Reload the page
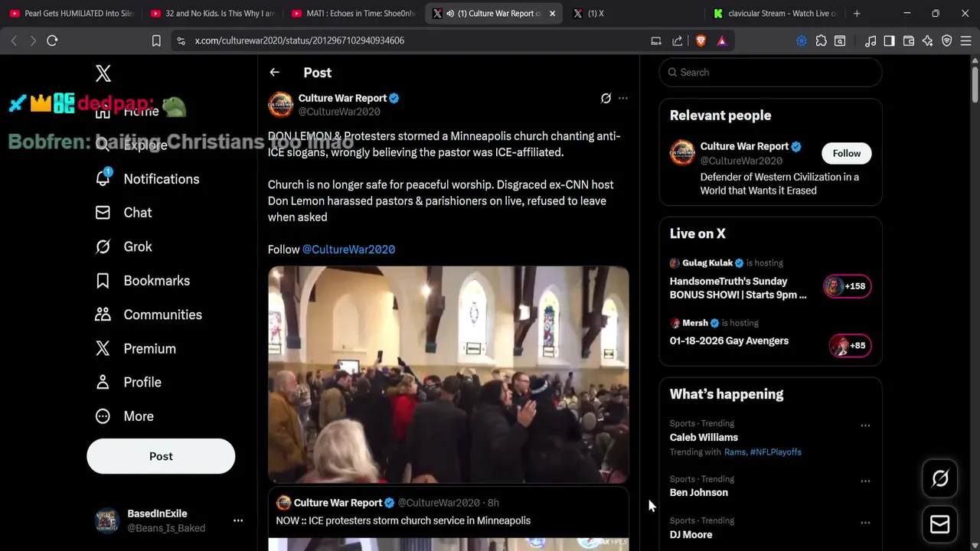This screenshot has width=980, height=551. coord(52,41)
